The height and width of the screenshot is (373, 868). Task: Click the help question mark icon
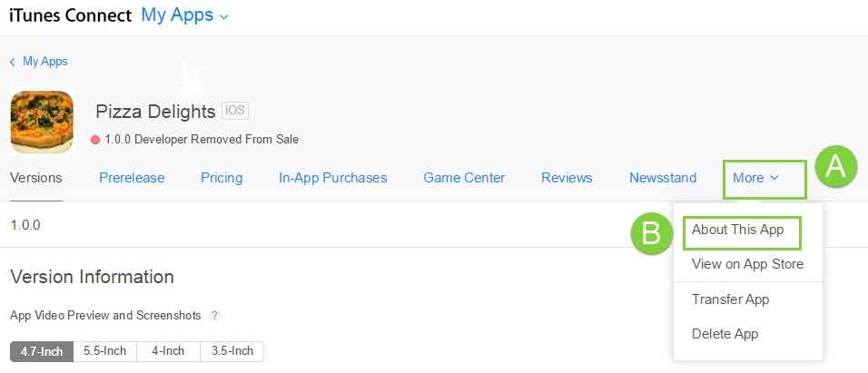(x=215, y=316)
